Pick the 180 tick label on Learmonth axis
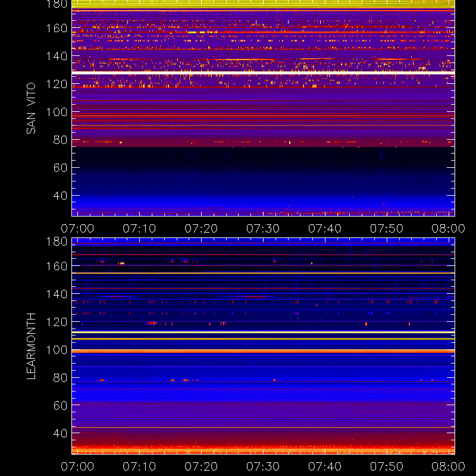 [57, 242]
